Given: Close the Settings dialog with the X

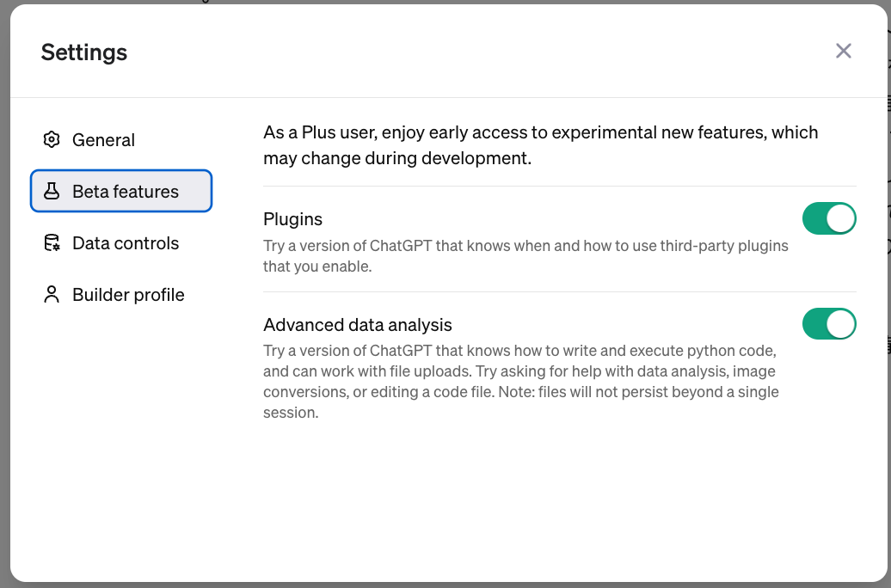Looking at the screenshot, I should coord(844,52).
